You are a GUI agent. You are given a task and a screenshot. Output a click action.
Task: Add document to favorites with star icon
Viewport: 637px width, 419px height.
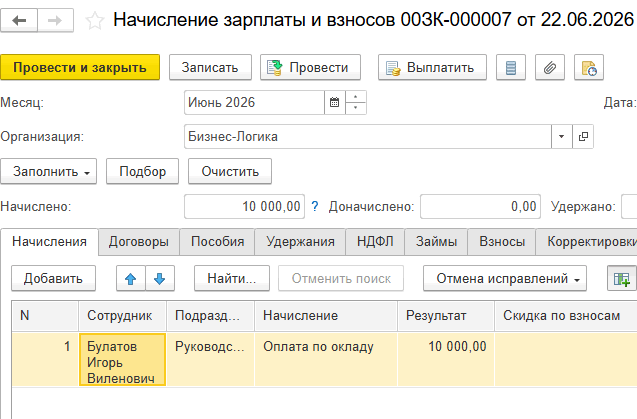(95, 20)
